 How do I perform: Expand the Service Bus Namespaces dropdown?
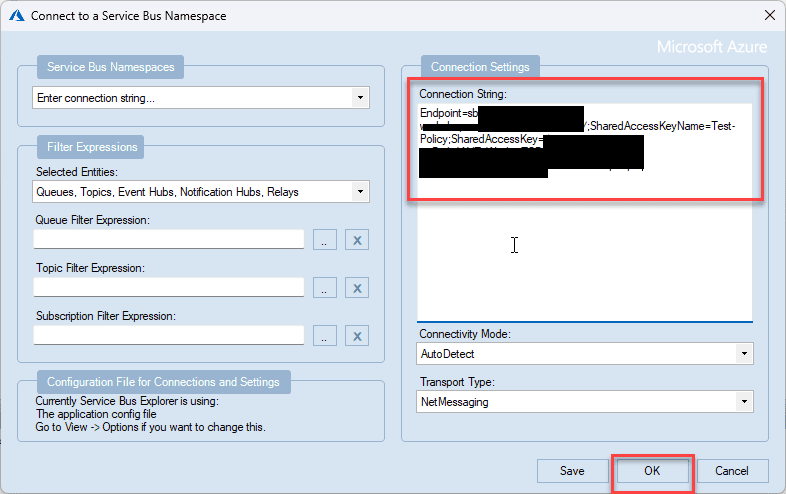tap(359, 98)
